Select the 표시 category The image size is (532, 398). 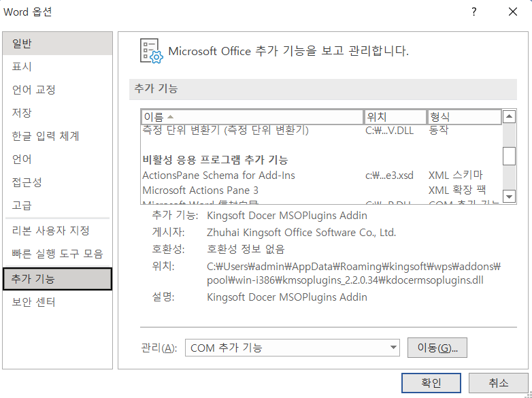[x=57, y=67]
